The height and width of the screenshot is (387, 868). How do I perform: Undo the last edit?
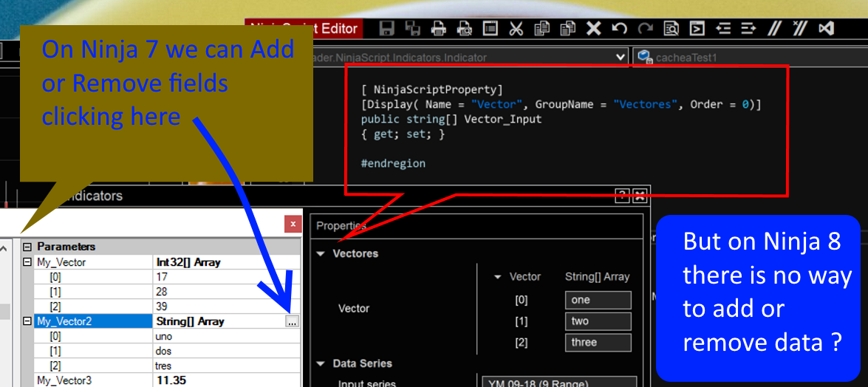[x=620, y=28]
